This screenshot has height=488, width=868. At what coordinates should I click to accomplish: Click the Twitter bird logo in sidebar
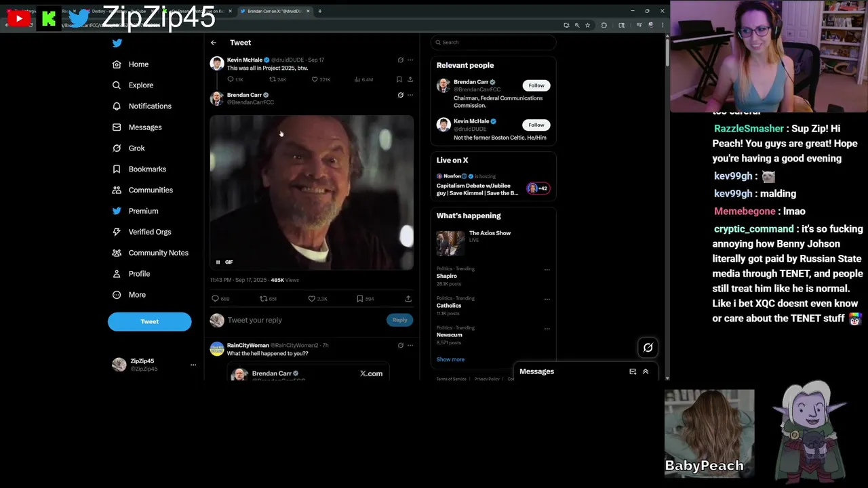pyautogui.click(x=117, y=43)
